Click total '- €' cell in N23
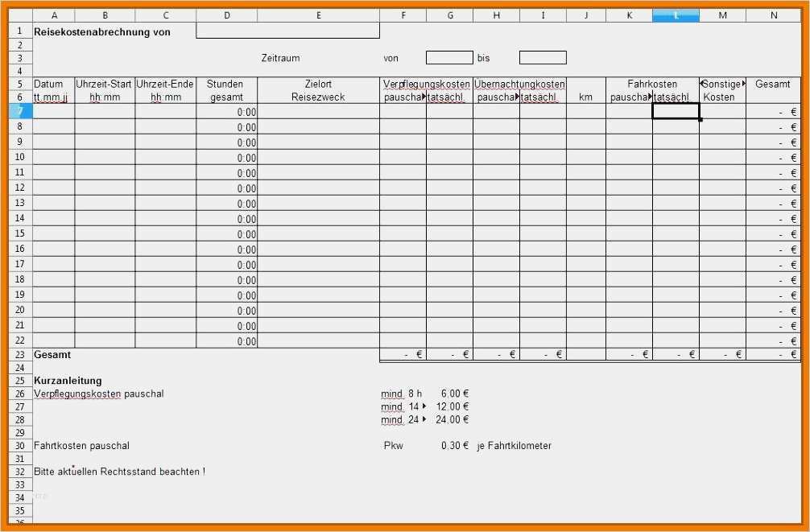The width and height of the screenshot is (810, 532). 773,355
